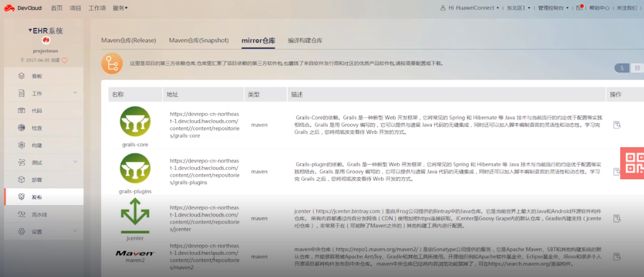Expand the 服务 dropdown menu
Viewport: 644px width, 277px height.
tap(120, 8)
